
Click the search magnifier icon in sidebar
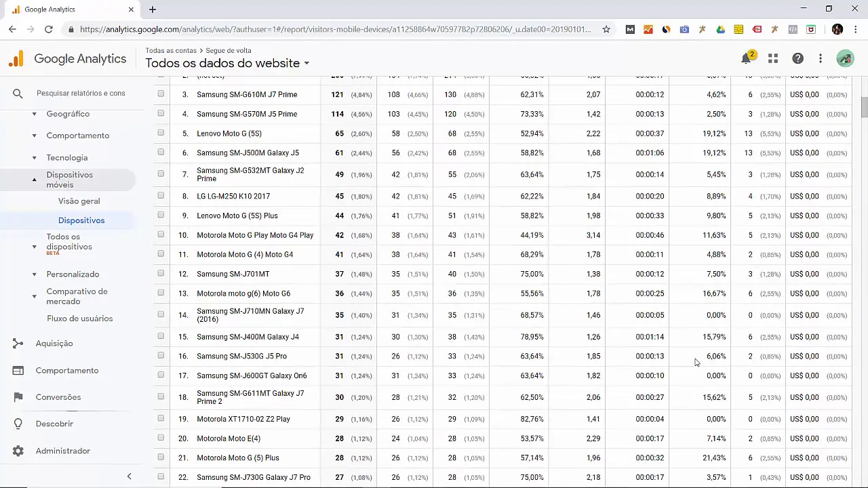pyautogui.click(x=18, y=94)
